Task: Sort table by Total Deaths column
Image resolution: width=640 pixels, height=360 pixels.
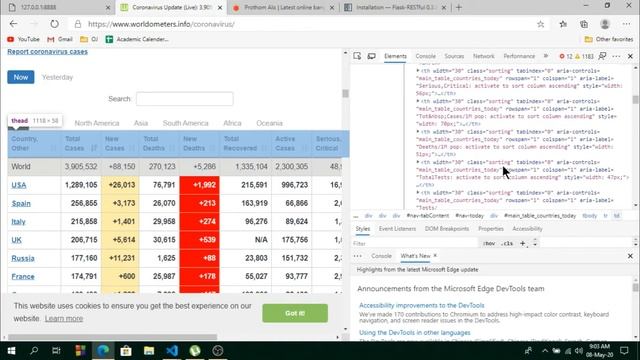Action: [x=159, y=144]
